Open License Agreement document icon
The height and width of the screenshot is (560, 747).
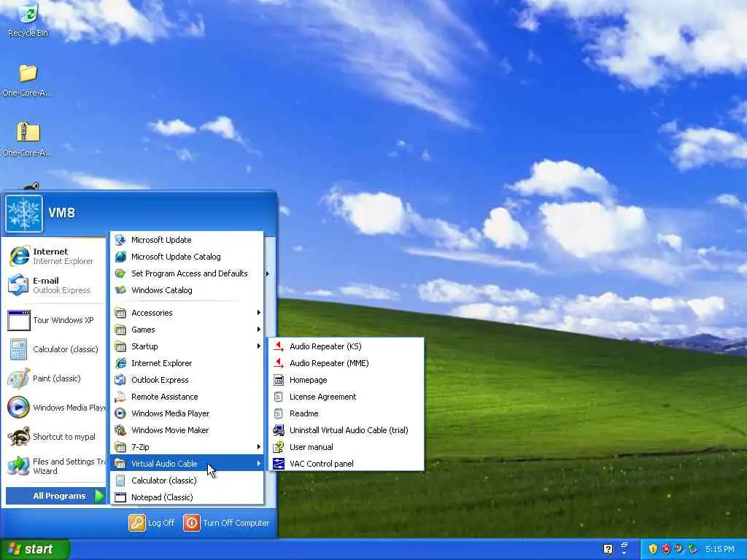coord(279,397)
